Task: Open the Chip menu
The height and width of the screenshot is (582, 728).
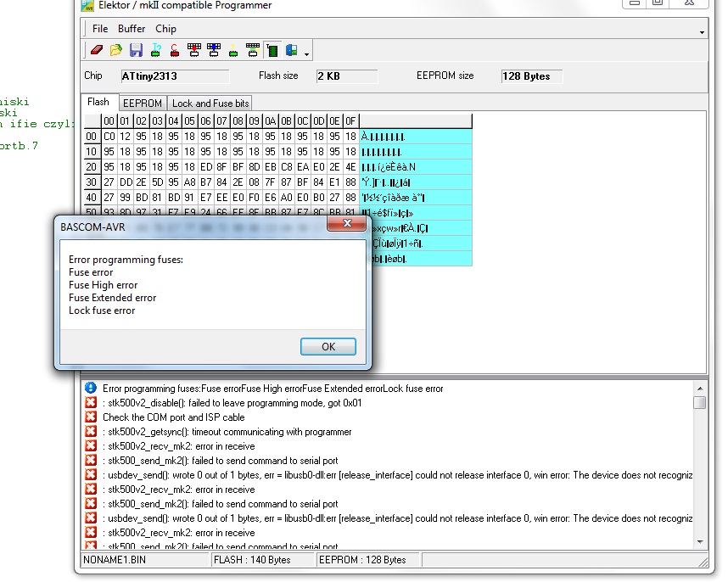Action: 165,29
